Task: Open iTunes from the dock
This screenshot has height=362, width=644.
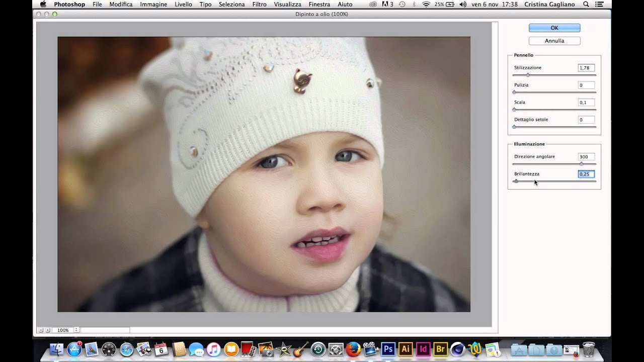Action: click(x=213, y=349)
